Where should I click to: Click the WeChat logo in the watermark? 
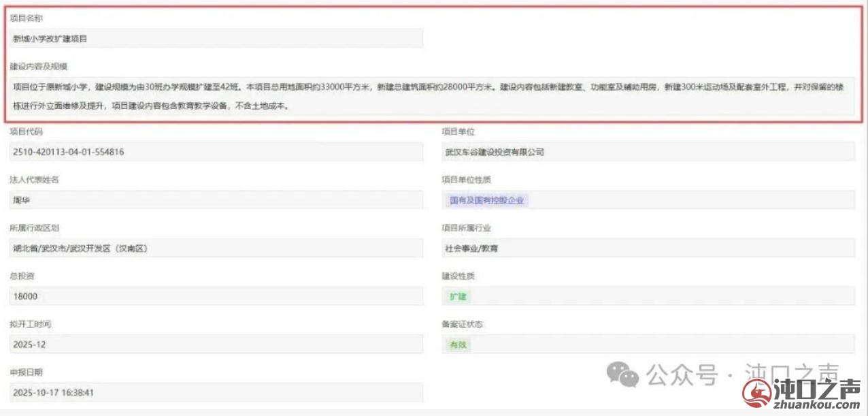(x=622, y=374)
